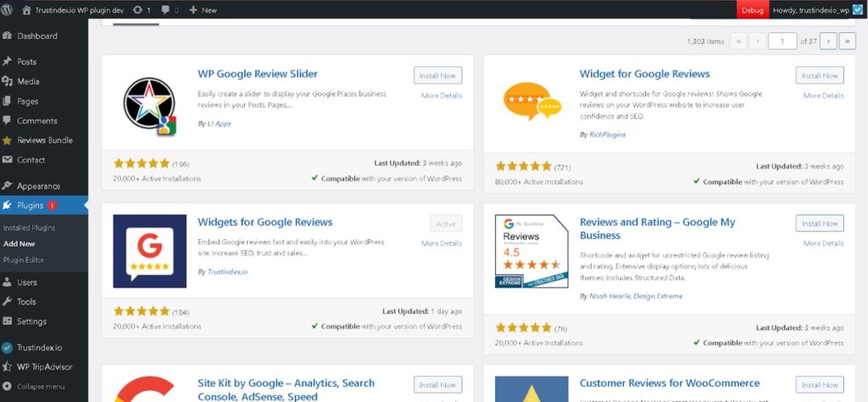Click the Posts pushpin icon
Viewport: 868px width, 402px height.
pos(8,62)
